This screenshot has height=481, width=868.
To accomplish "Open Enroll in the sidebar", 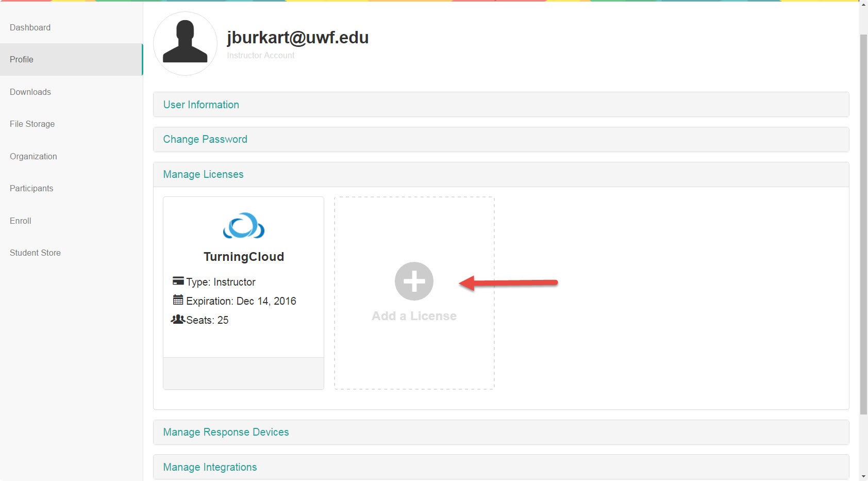I will click(20, 221).
